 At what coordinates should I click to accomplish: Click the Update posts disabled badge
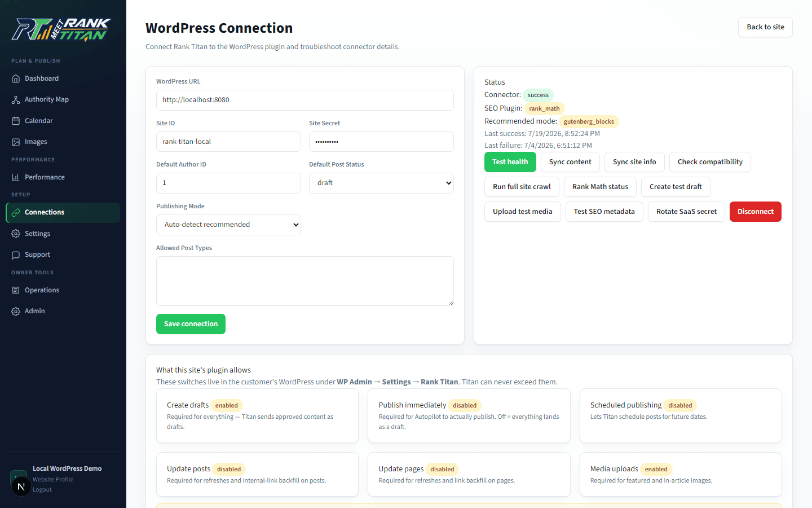[229, 469]
